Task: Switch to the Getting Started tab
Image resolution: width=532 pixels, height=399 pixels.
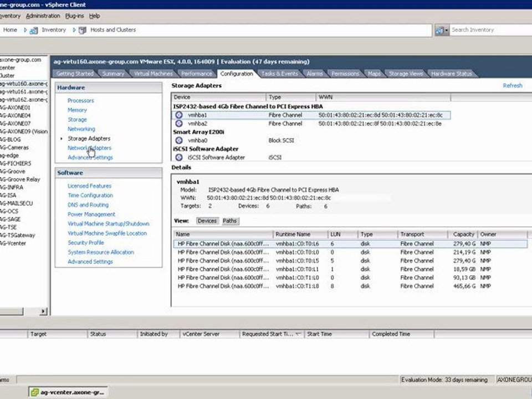Action: (75, 74)
